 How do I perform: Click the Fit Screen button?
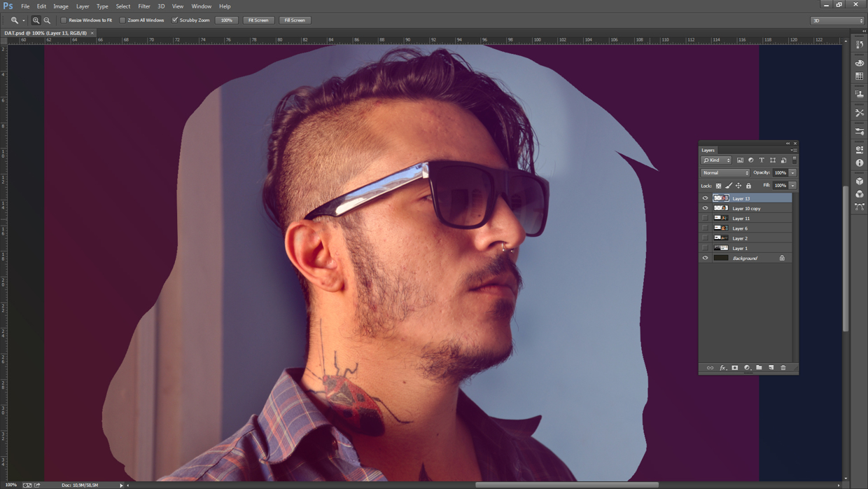[258, 20]
